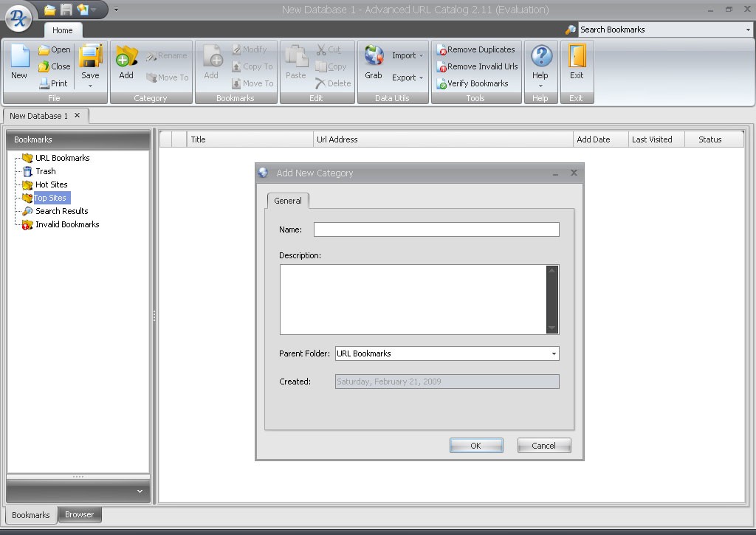Click inside the Name input field

[436, 229]
